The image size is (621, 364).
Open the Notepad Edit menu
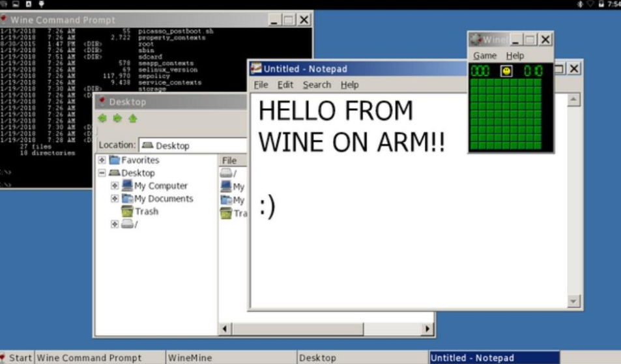click(x=285, y=85)
